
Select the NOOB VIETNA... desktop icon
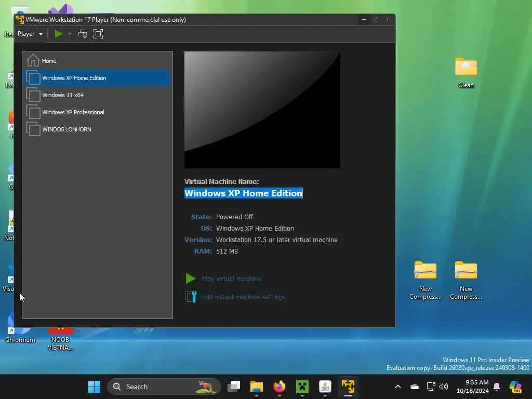coord(60,338)
